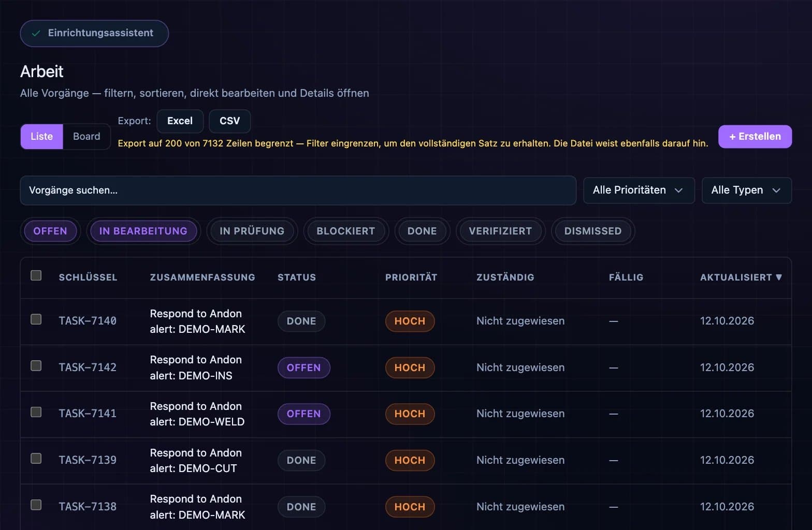The image size is (812, 530).
Task: Select the TASK-7141 row checkbox
Action: coord(36,411)
